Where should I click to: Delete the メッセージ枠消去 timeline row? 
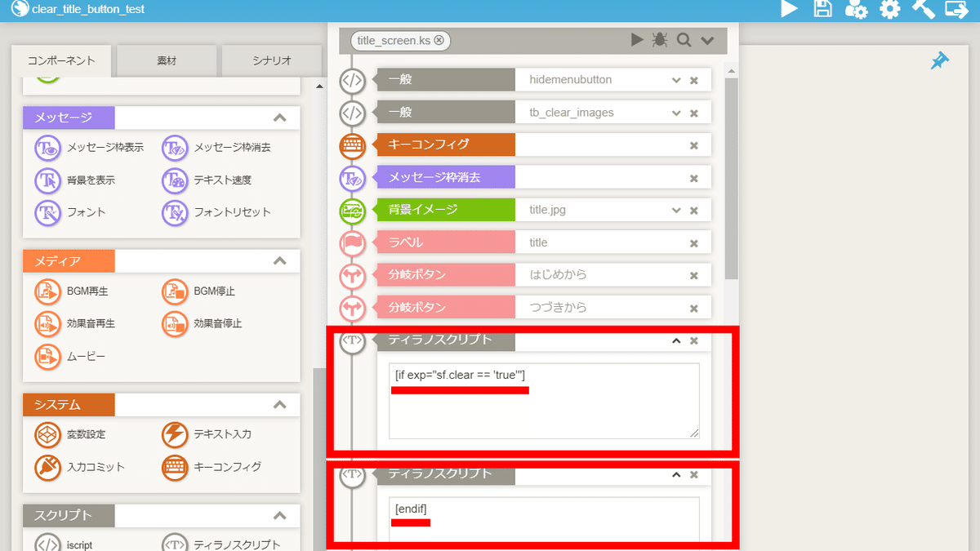point(694,178)
